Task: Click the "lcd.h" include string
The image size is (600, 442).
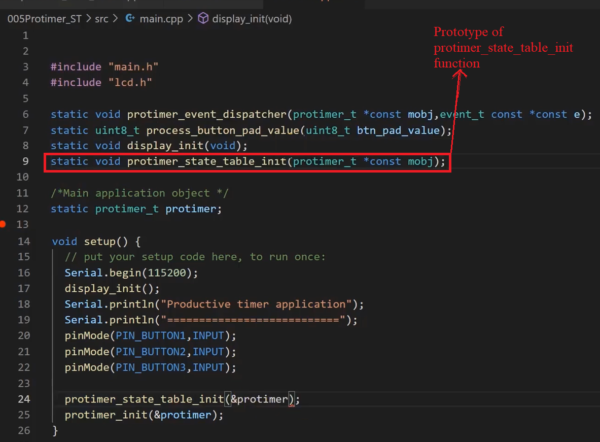Action: point(130,82)
